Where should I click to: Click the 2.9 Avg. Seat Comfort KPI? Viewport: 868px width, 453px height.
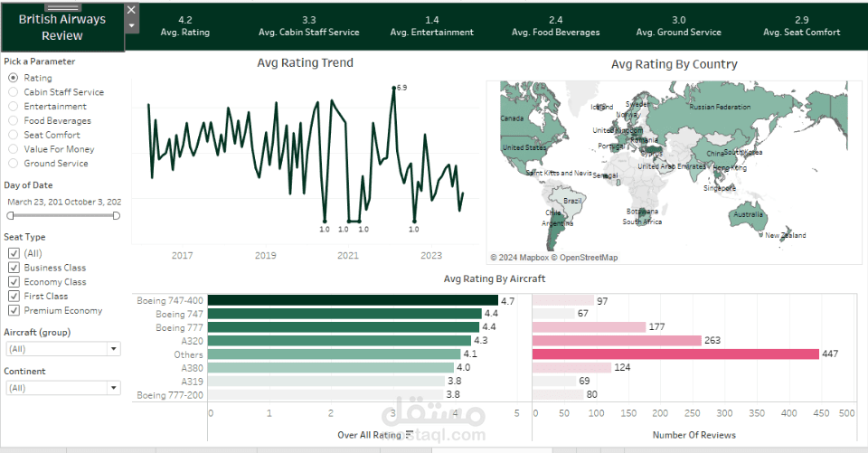click(x=802, y=26)
